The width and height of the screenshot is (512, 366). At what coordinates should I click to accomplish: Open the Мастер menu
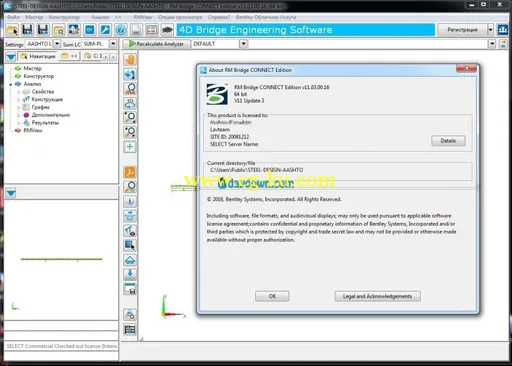coord(34,17)
